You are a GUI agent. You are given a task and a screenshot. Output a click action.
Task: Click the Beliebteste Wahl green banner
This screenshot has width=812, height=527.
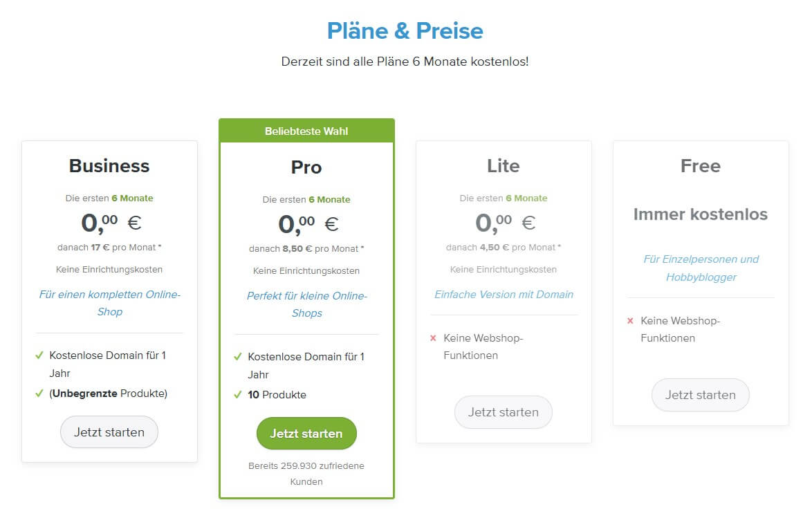306,131
